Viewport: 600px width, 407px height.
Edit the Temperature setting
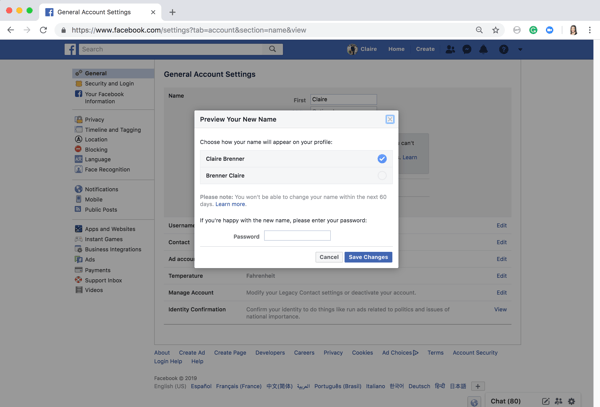coord(502,276)
